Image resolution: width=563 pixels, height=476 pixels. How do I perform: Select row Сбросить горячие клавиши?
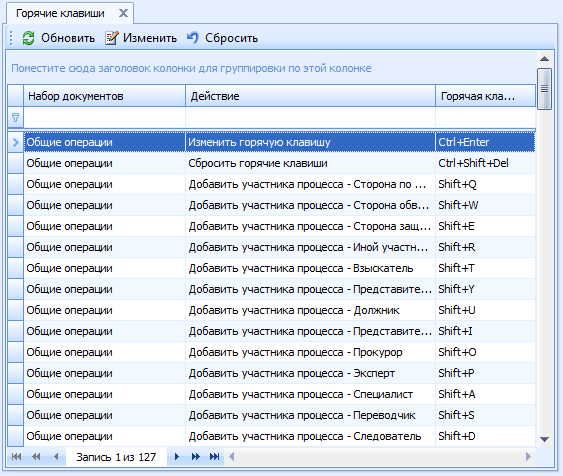pos(271,163)
